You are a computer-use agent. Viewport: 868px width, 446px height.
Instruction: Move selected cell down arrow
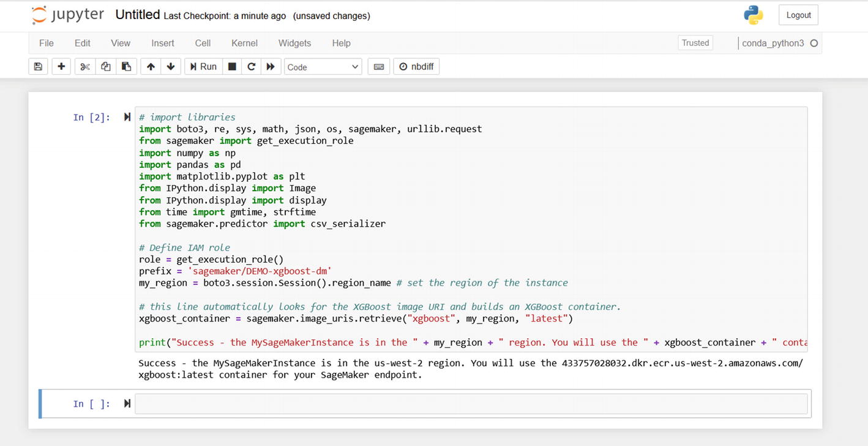171,67
